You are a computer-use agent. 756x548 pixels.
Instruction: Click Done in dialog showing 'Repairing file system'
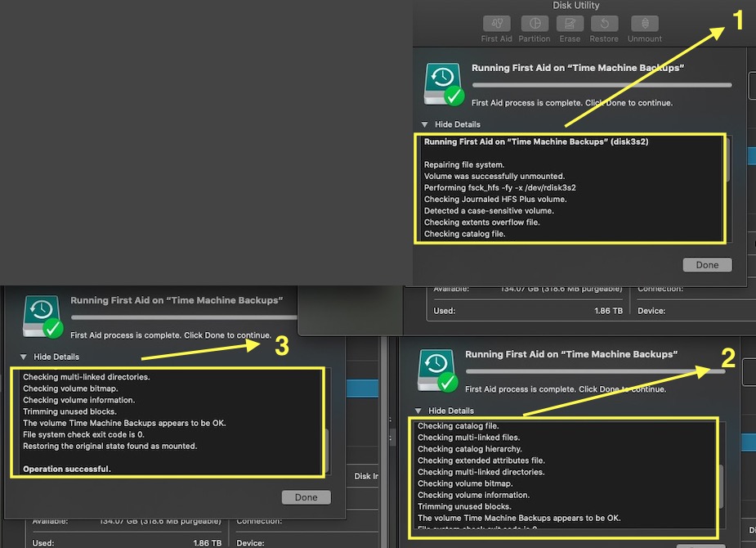tap(707, 265)
